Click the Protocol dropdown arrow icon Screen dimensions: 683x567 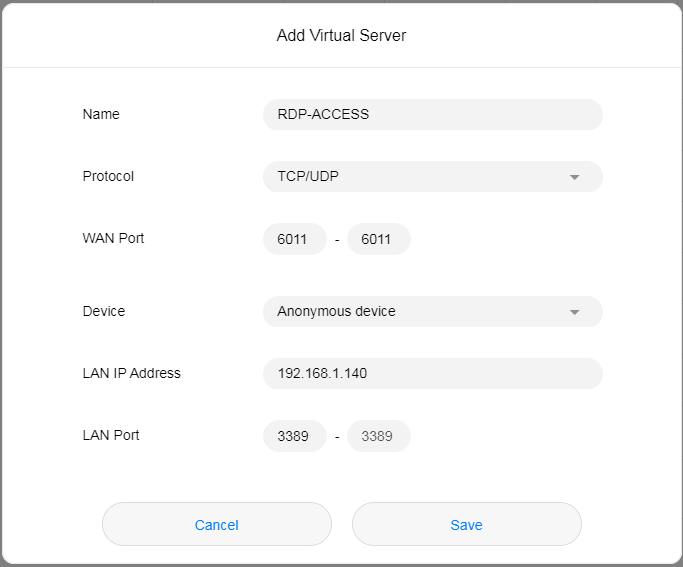click(574, 177)
